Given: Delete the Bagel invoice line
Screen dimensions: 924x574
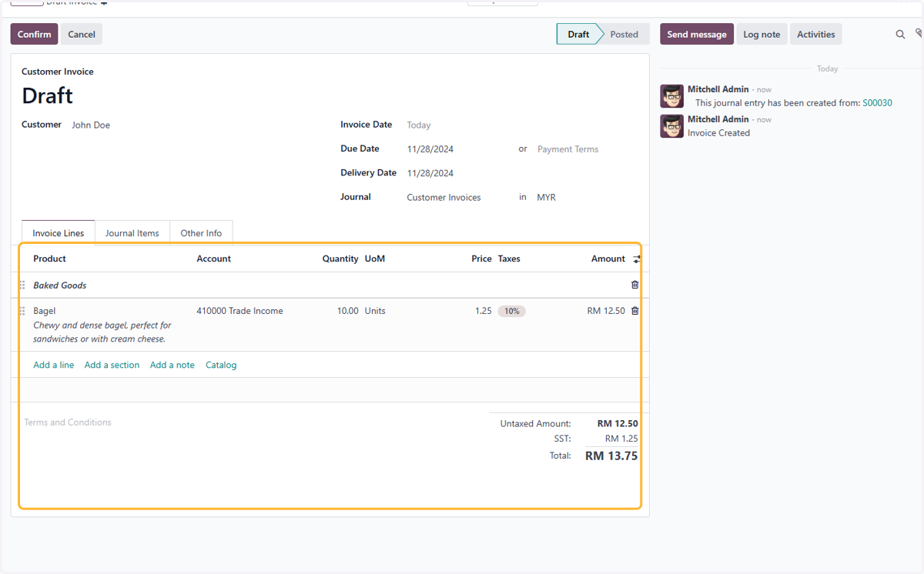Looking at the screenshot, I should click(x=634, y=311).
